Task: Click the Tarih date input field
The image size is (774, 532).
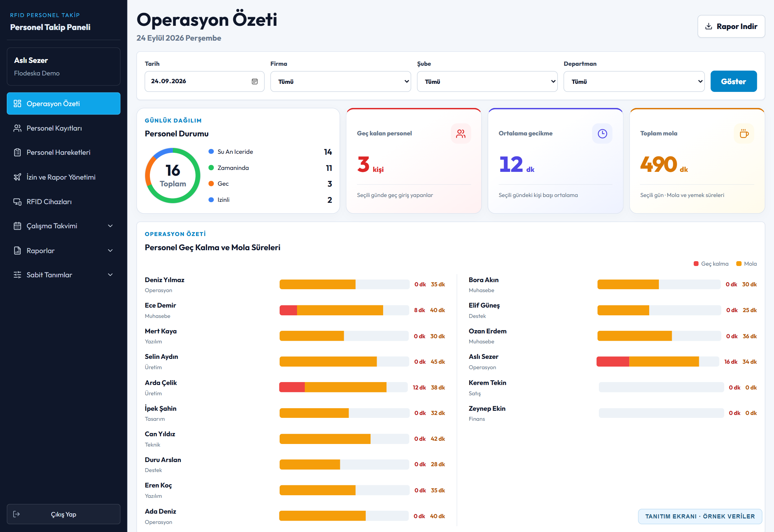Action: pyautogui.click(x=204, y=81)
